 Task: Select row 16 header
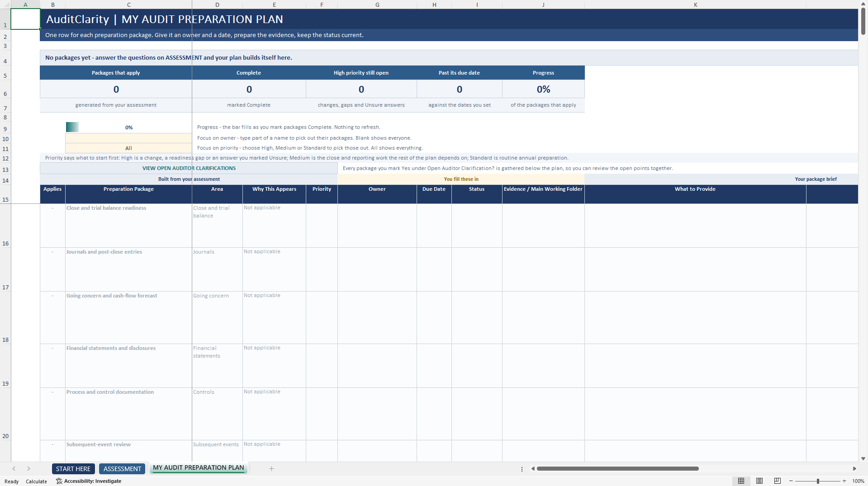pos(5,226)
